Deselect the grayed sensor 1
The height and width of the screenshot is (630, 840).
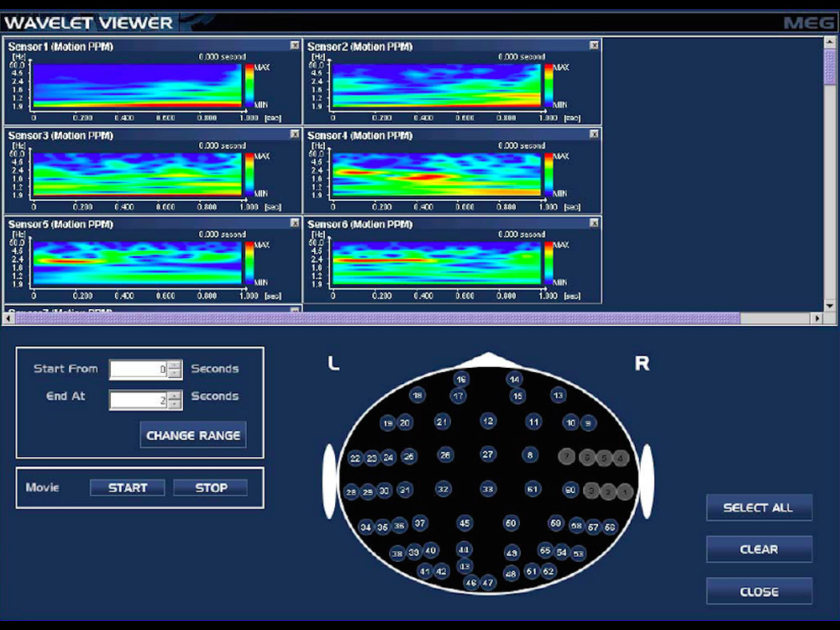pyautogui.click(x=624, y=492)
